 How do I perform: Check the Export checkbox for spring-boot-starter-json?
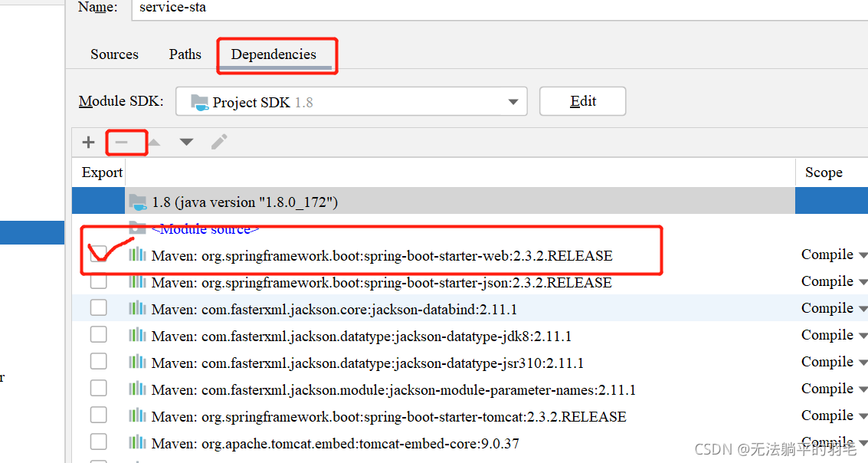(98, 281)
